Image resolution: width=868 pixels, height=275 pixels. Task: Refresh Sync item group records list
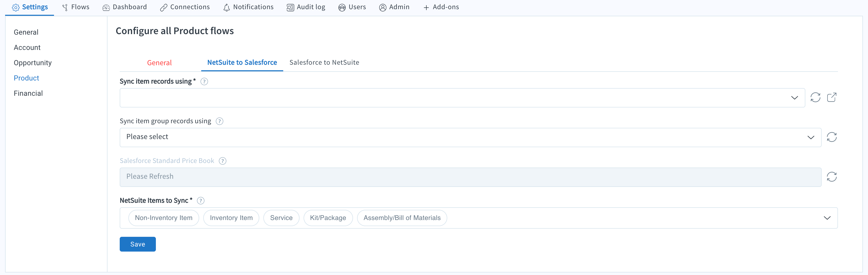(x=831, y=137)
